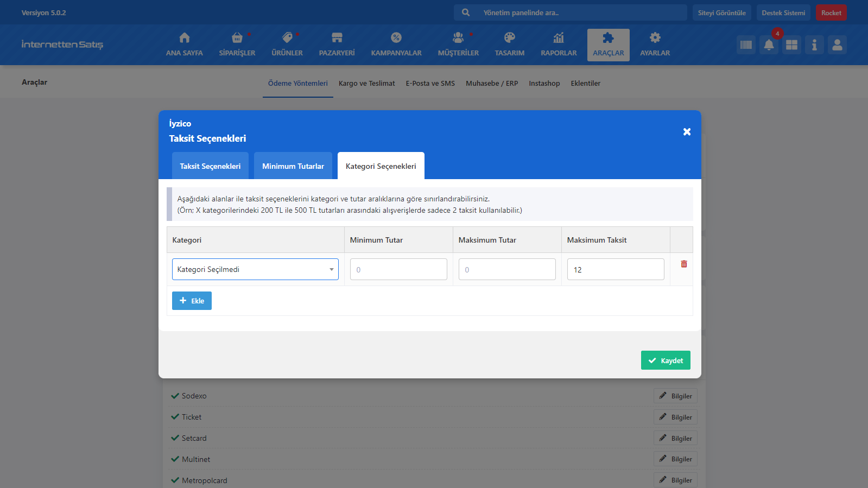Switch to Minimum Tutarlar tab
Viewport: 868px width, 488px height.
(x=293, y=166)
